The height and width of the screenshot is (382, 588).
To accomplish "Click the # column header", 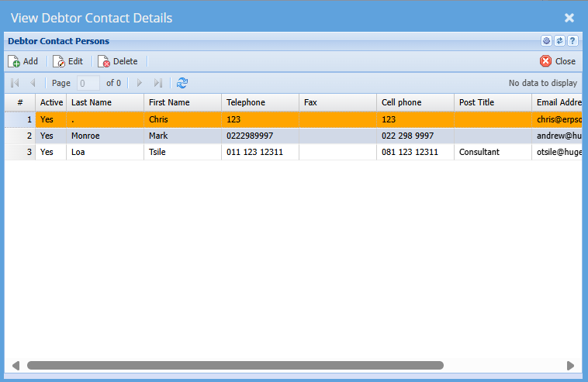I will (x=20, y=102).
